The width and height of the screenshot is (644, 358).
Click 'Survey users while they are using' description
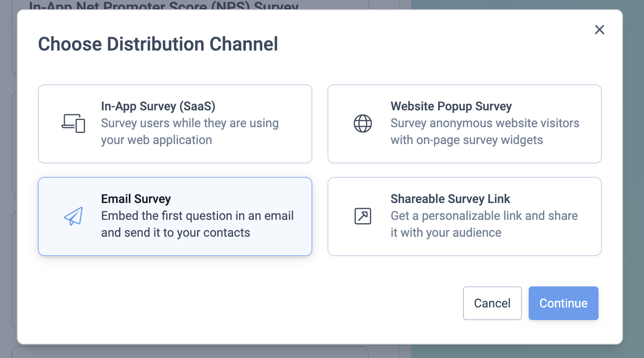(x=189, y=123)
